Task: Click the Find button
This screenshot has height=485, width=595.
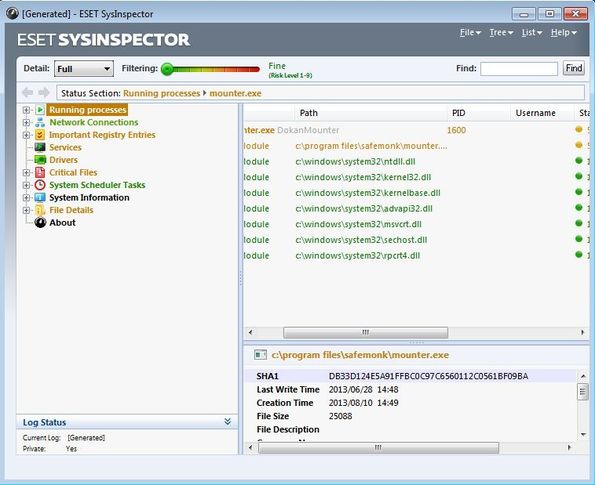Action: [573, 68]
